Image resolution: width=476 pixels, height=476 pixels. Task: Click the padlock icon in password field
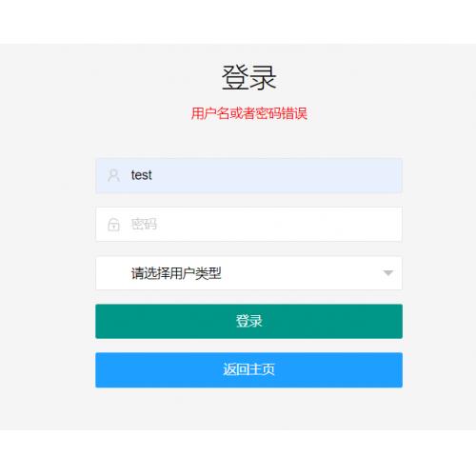point(113,225)
